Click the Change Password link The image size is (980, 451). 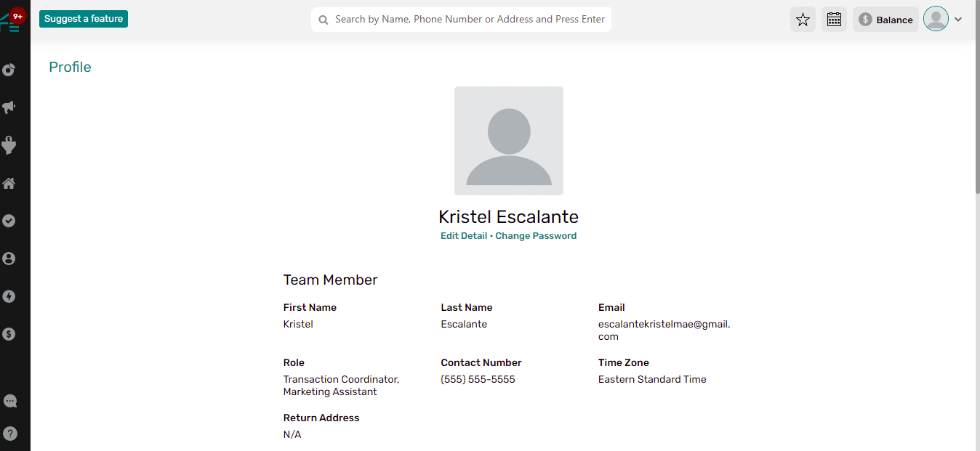[x=536, y=236]
